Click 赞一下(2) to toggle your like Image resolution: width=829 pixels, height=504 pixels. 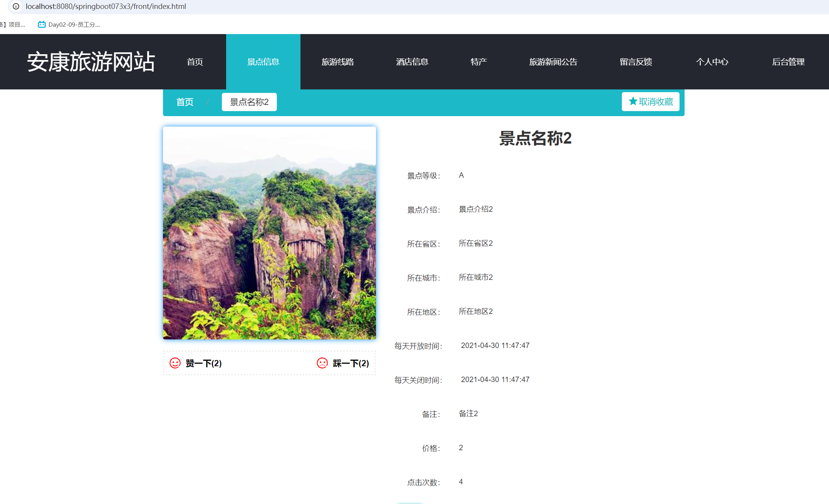pos(204,363)
